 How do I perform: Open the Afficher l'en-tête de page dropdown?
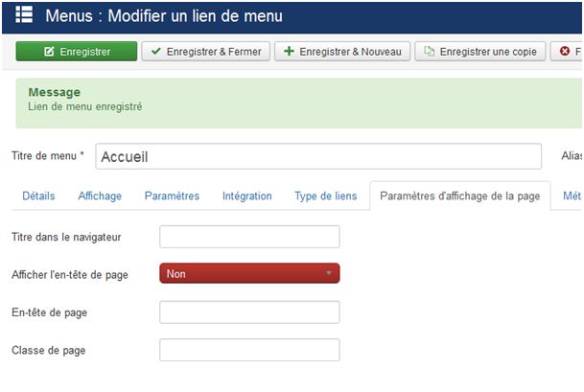[x=249, y=273]
